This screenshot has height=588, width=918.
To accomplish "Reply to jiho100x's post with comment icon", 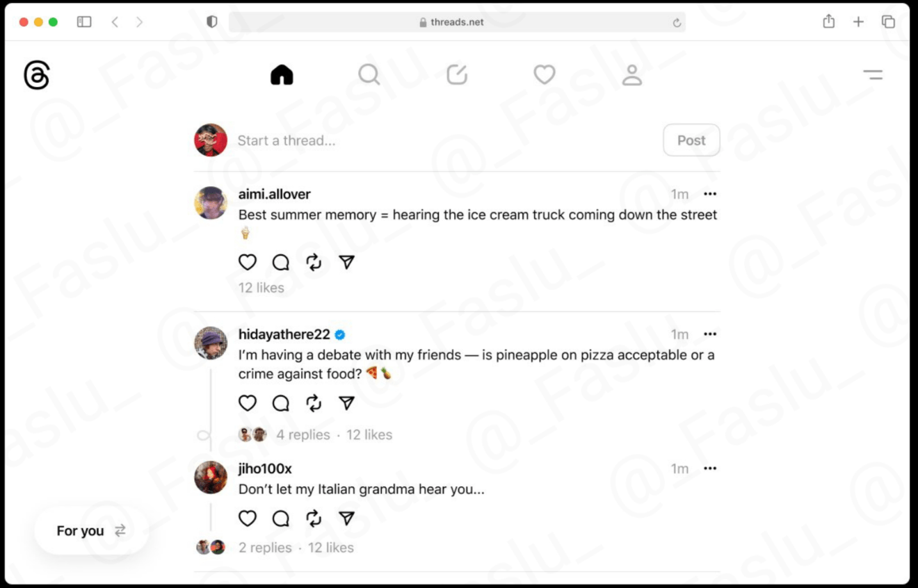I will pos(281,518).
